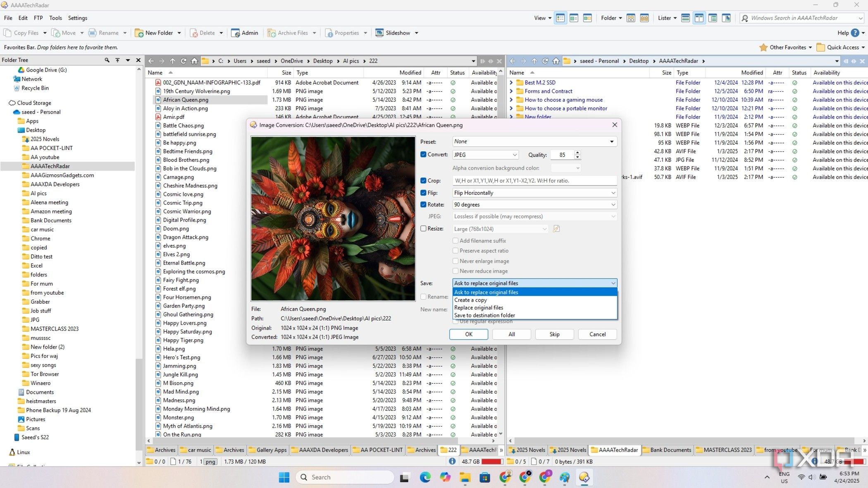The height and width of the screenshot is (488, 868).
Task: Choose Save to destination folder option
Action: [x=535, y=315]
